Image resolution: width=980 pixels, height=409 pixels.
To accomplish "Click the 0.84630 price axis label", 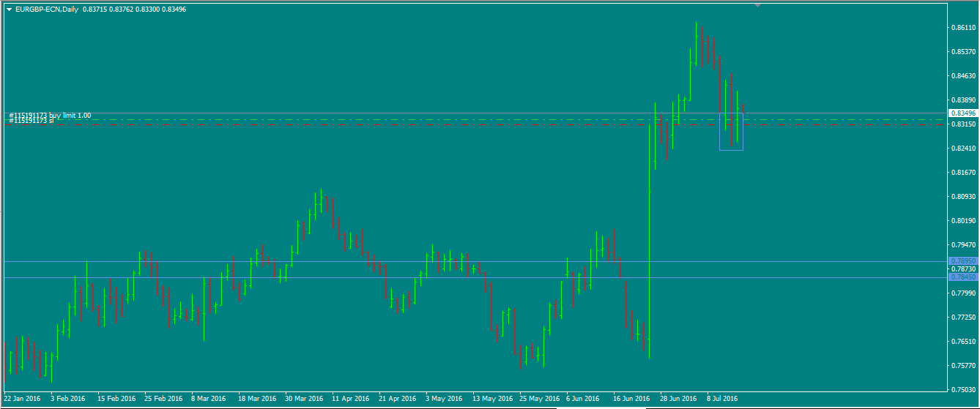I will 963,76.
